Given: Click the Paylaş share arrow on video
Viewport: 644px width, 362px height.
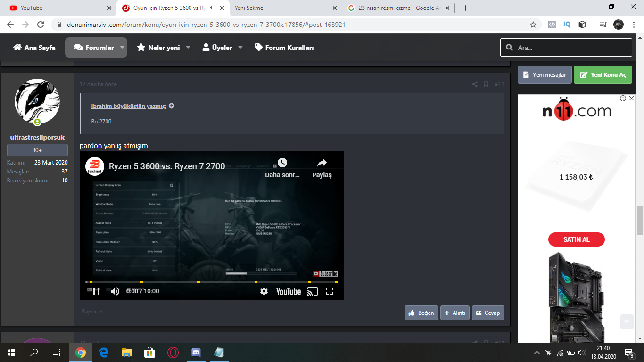Looking at the screenshot, I should click(x=322, y=163).
